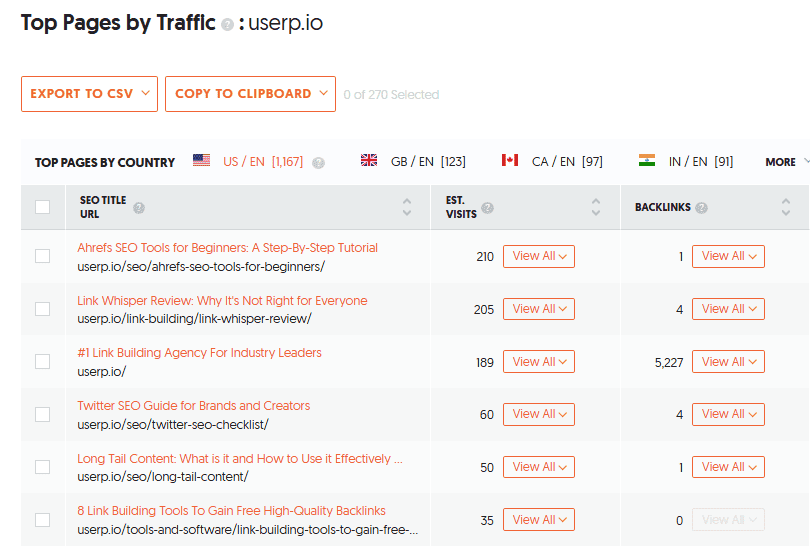The image size is (810, 546).
Task: Expand View All backlinks for Ahrefs SEO Tools row
Action: click(x=728, y=256)
